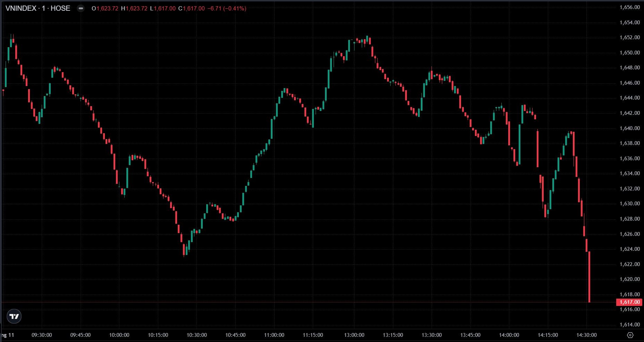644x342 pixels.
Task: Open chart settings gear icon
Action: pyautogui.click(x=630, y=335)
